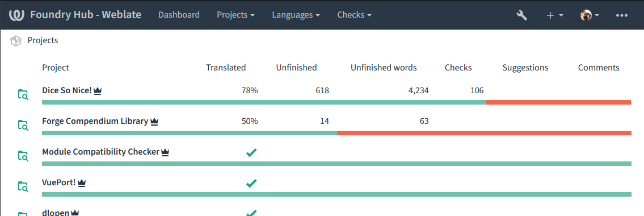Open the 618 unfinished strings count
This screenshot has width=644, height=216.
(322, 90)
